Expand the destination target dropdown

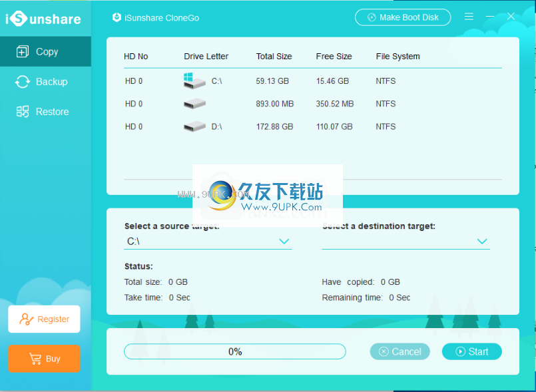tap(482, 242)
